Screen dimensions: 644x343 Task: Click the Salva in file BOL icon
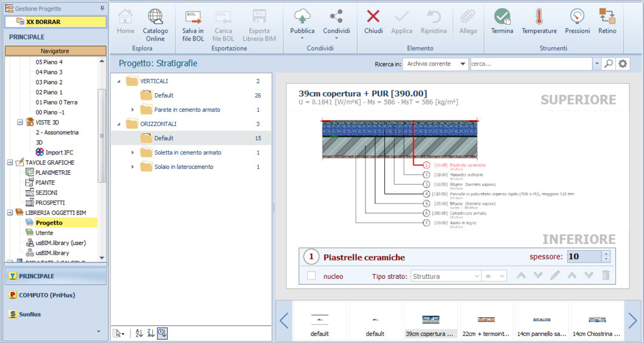click(193, 17)
